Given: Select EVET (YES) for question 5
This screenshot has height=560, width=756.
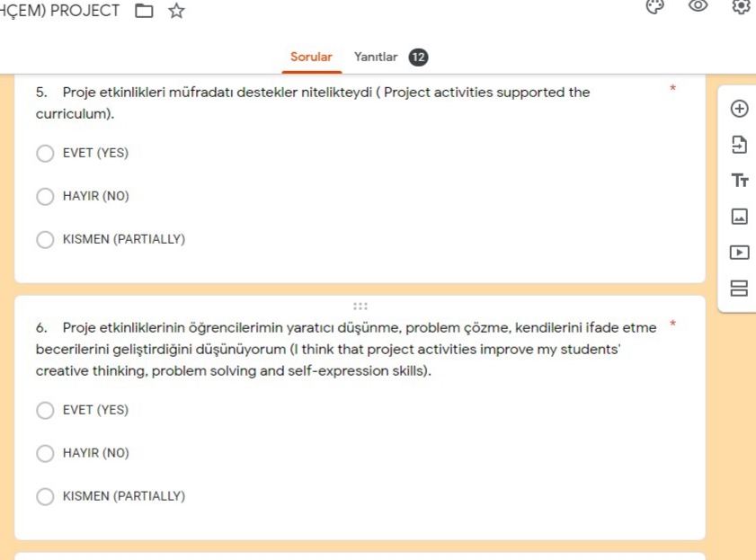Looking at the screenshot, I should pos(45,153).
